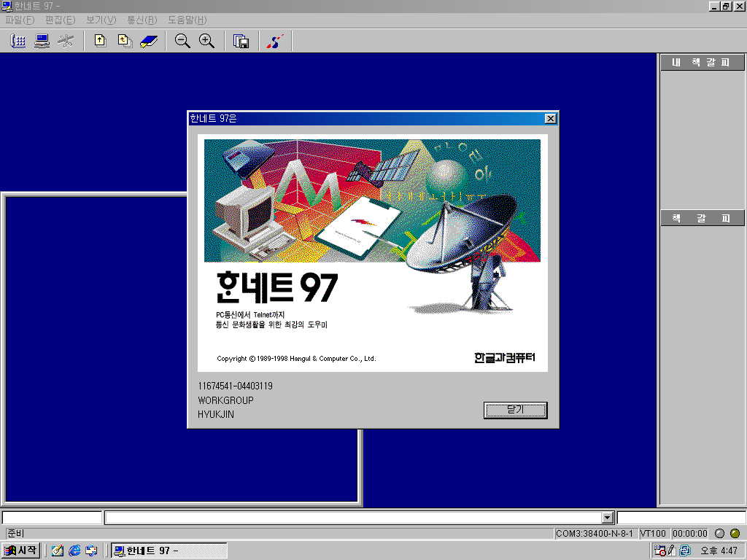Click the zoom out magnifier icon

(182, 41)
